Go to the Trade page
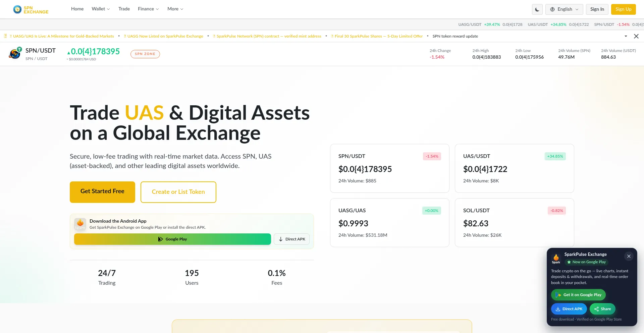The width and height of the screenshot is (644, 333). pos(124,9)
